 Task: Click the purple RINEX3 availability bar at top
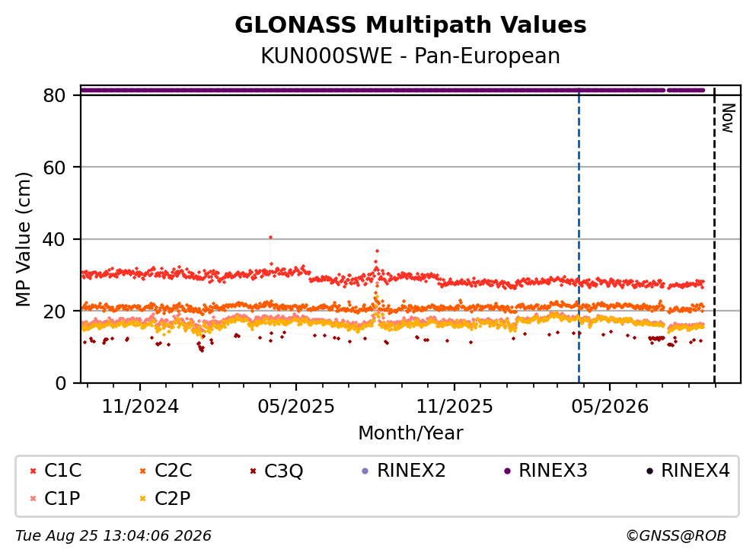pyautogui.click(x=393, y=90)
